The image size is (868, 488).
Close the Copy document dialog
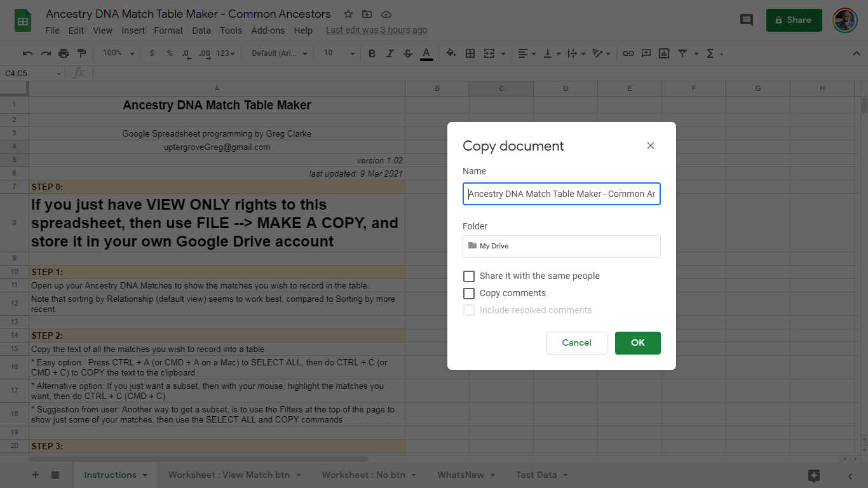tap(651, 146)
